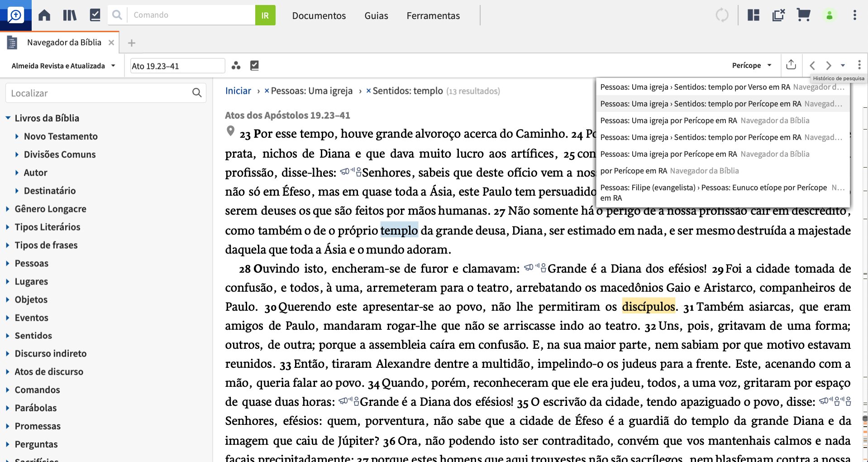Click the close all panels icon
The image size is (868, 462).
(x=778, y=15)
